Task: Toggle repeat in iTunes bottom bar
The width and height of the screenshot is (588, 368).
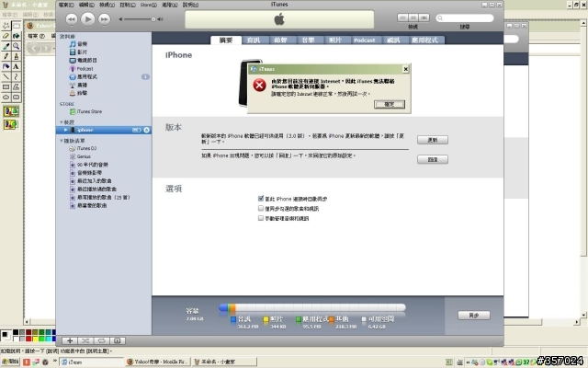Action: 101,340
